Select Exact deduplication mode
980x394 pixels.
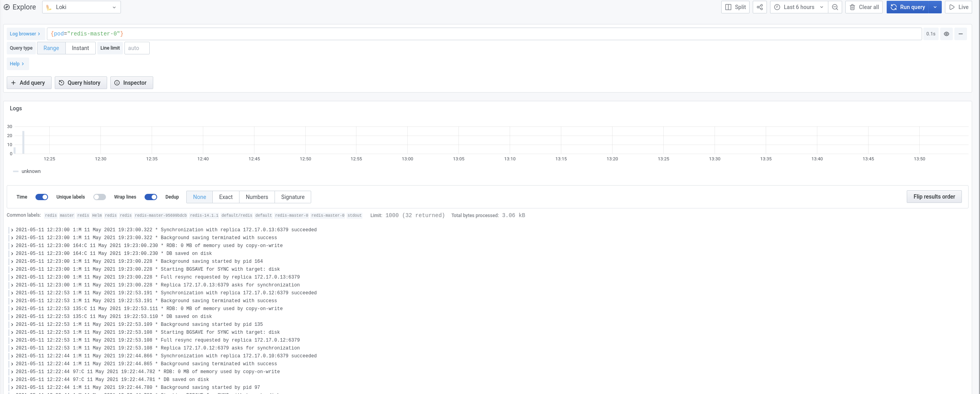coord(225,197)
